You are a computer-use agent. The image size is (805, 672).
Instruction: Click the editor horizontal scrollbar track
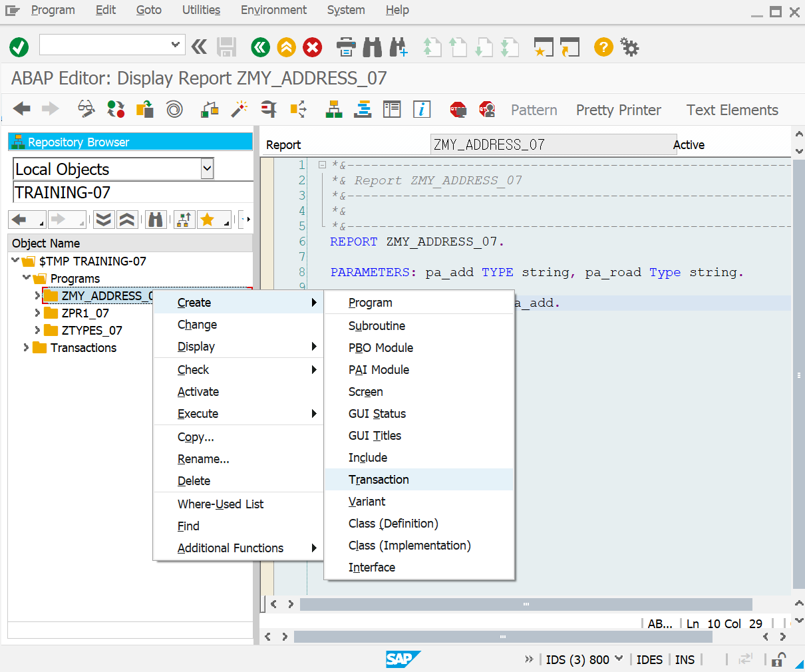(526, 604)
